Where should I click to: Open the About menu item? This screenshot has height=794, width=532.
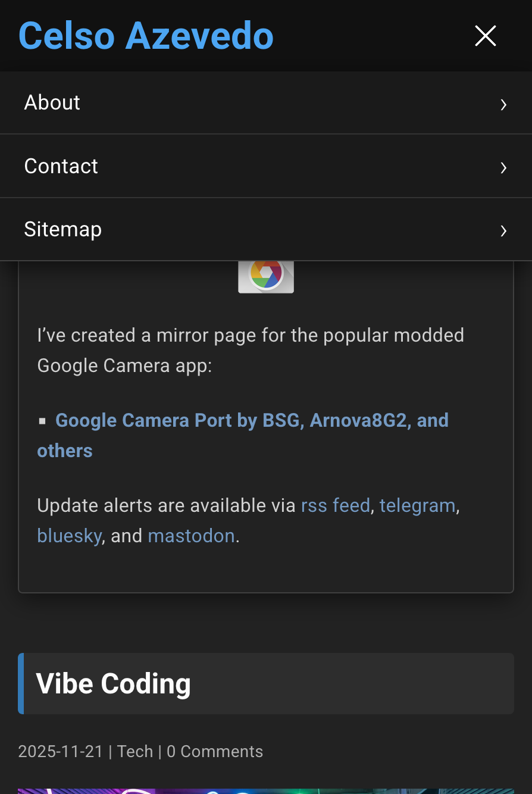coord(52,103)
